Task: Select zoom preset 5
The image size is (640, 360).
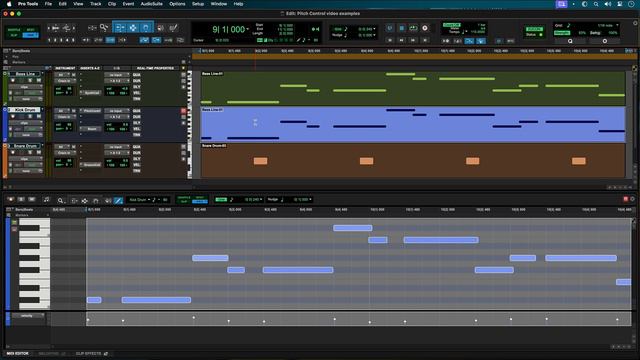Action: [73, 40]
